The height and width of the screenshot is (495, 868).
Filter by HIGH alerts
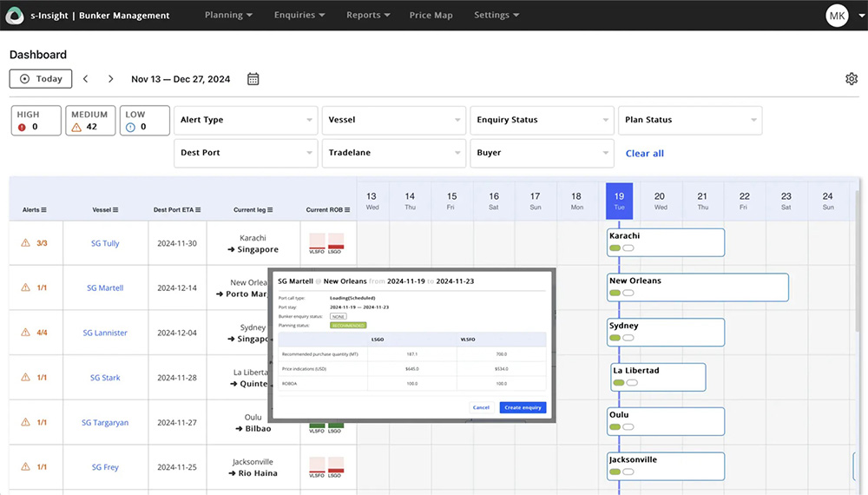[x=36, y=120]
